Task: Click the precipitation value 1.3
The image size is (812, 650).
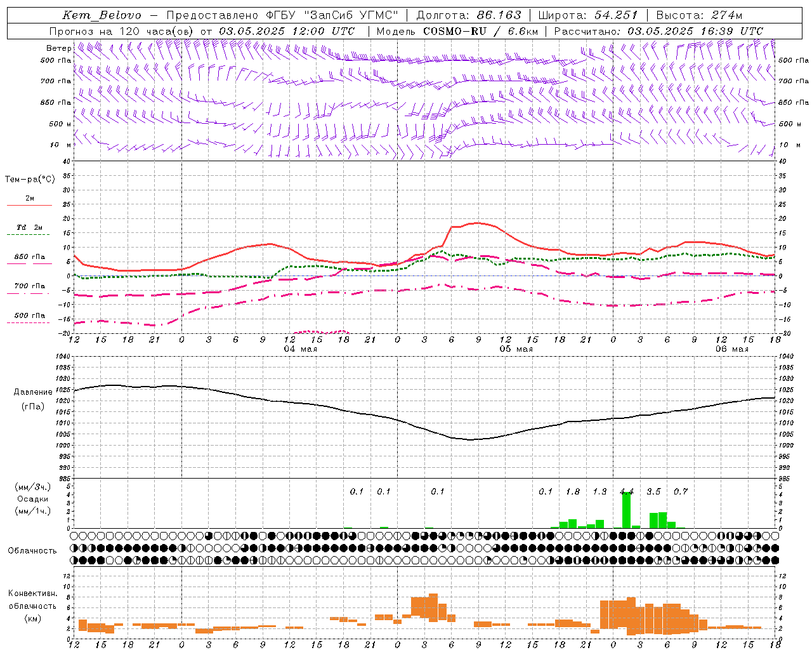Action: coord(599,492)
